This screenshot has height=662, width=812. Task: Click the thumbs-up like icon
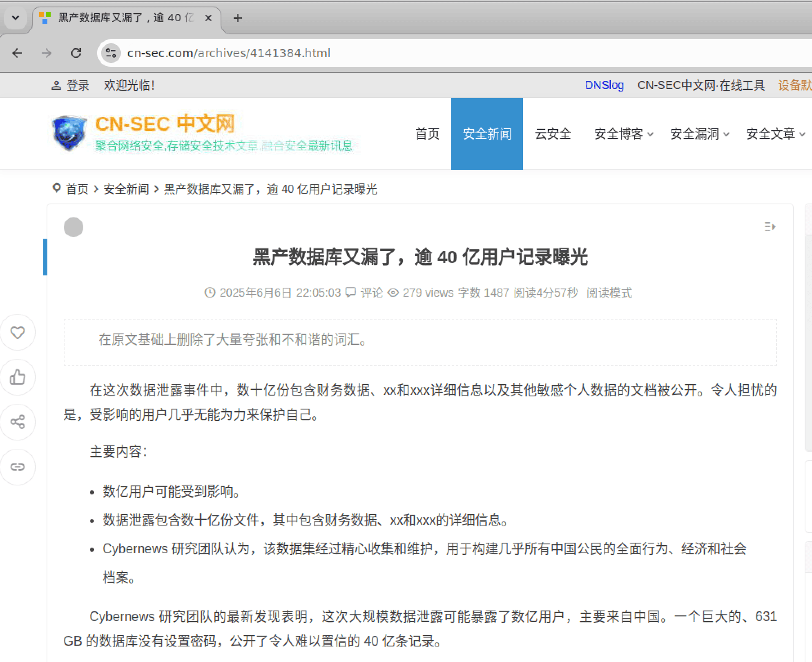click(x=18, y=377)
